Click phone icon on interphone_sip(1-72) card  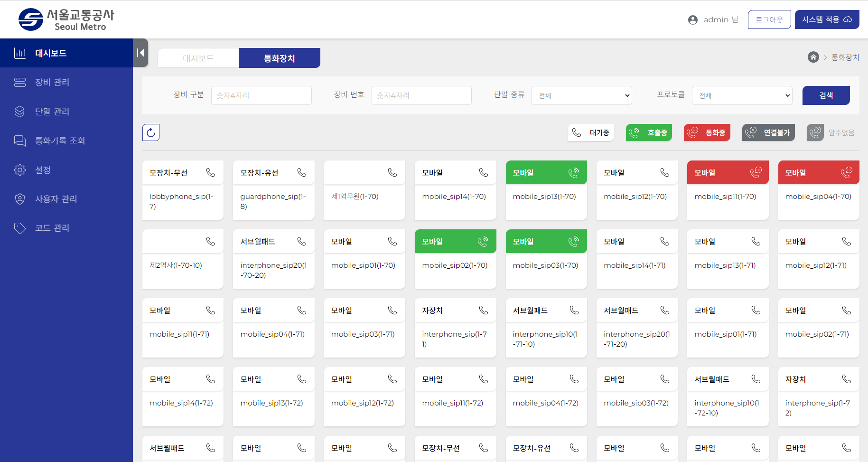(x=847, y=379)
